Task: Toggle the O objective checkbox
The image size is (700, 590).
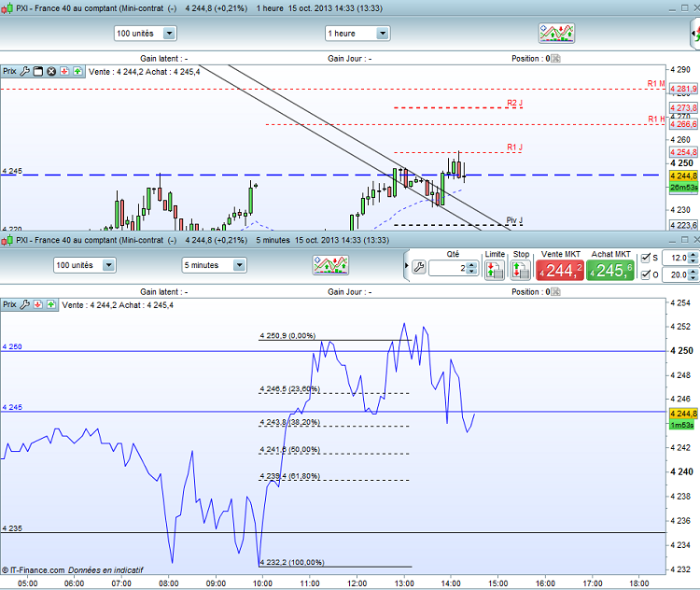Action: pyautogui.click(x=646, y=274)
